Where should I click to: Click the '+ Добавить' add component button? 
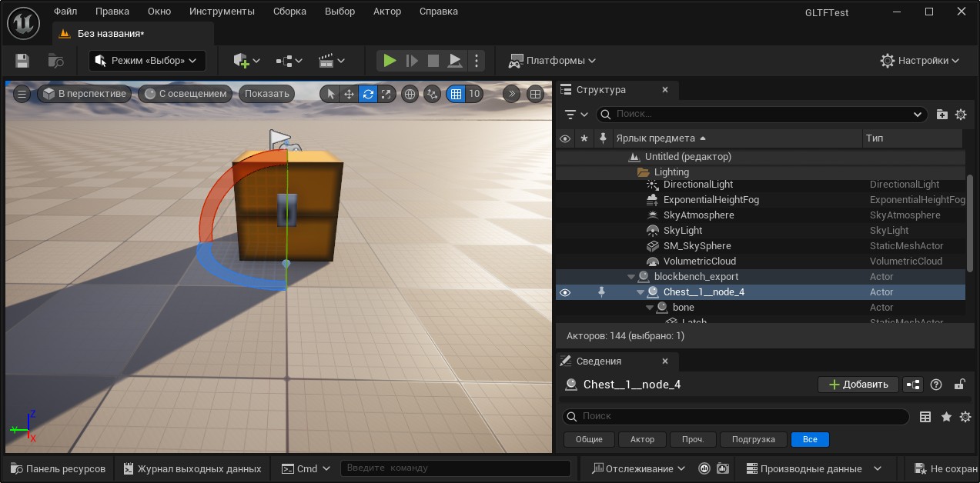858,385
